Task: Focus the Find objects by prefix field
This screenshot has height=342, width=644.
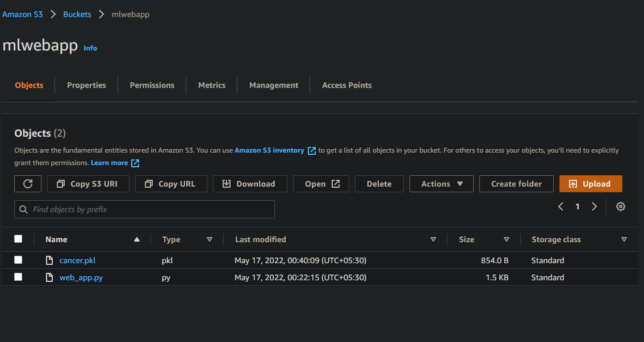Action: [x=144, y=209]
